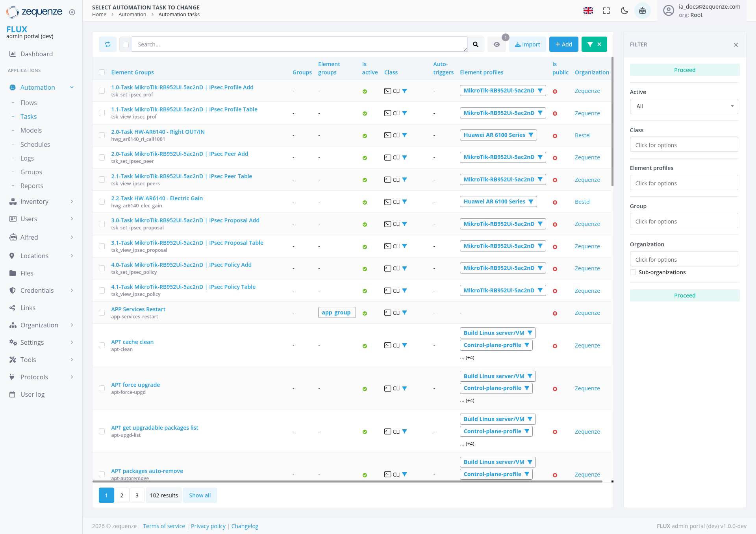Enable the Sub-organizations option in the filter
This screenshot has width=756, height=534.
click(x=633, y=272)
